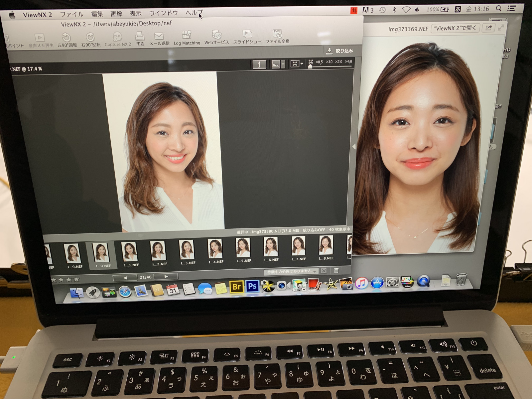
Task: Select the I...1.NEF thumbnail
Action: [x=130, y=254]
